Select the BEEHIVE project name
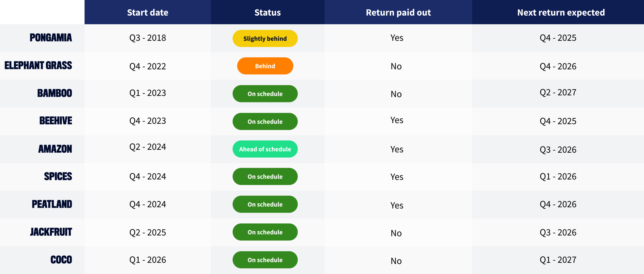The width and height of the screenshot is (644, 274). coord(56,121)
